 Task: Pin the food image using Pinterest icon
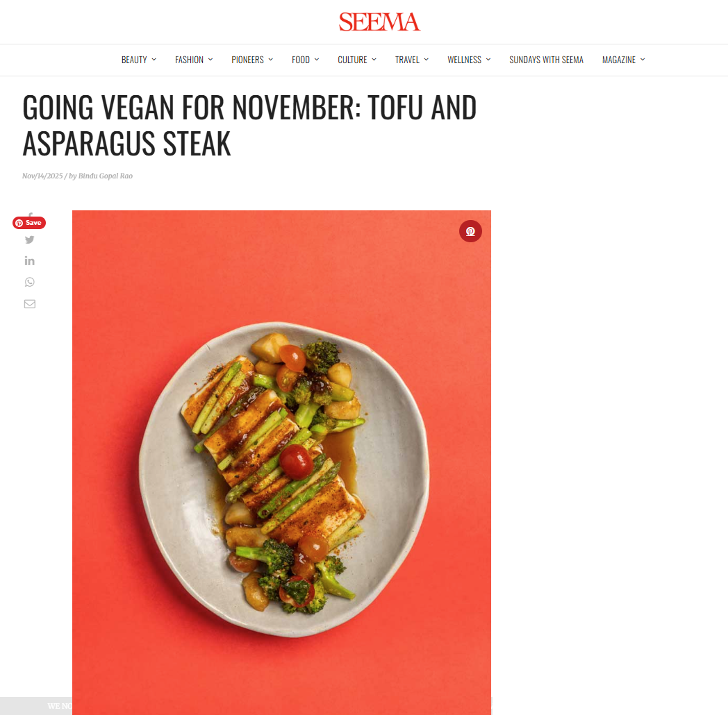[x=470, y=231]
